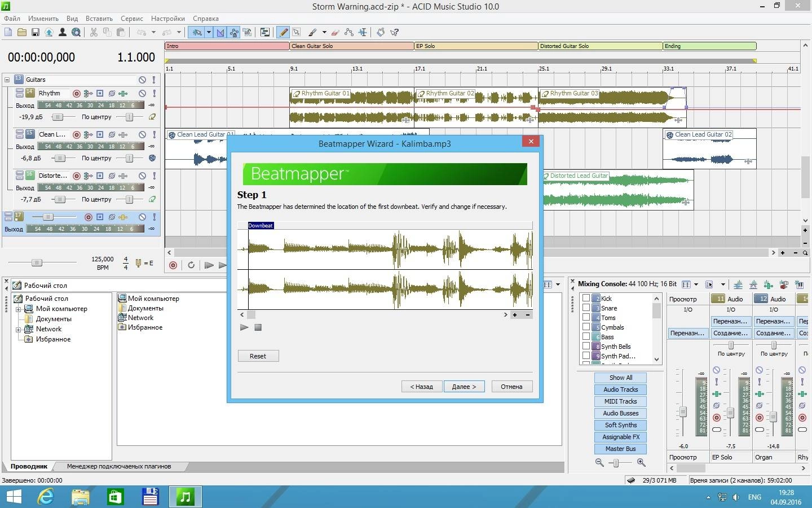The image size is (812, 508).
Task: Click Rhythm track volume slider
Action: pyautogui.click(x=58, y=117)
